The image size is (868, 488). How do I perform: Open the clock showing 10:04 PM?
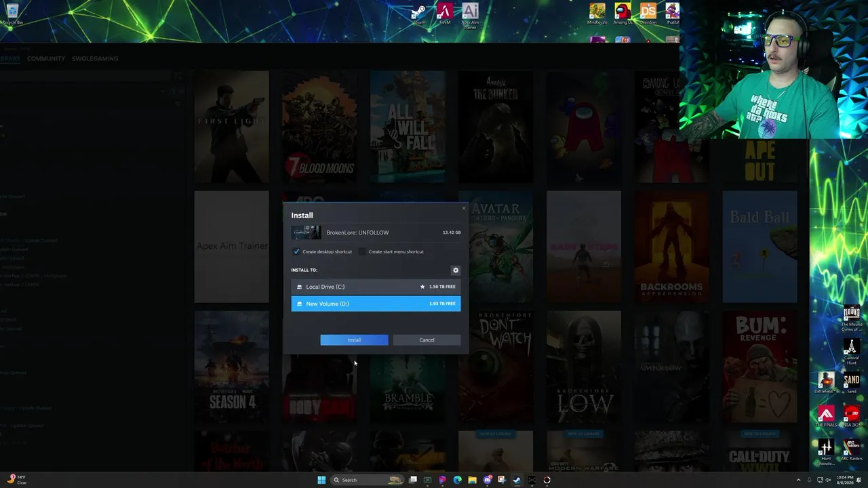point(846,480)
